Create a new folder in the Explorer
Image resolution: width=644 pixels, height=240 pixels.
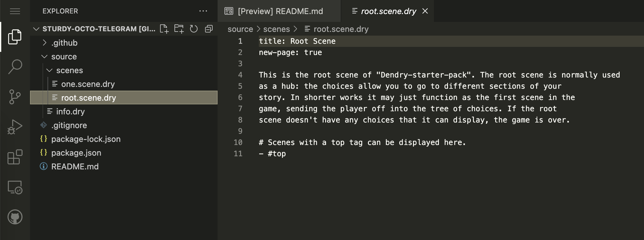[179, 29]
